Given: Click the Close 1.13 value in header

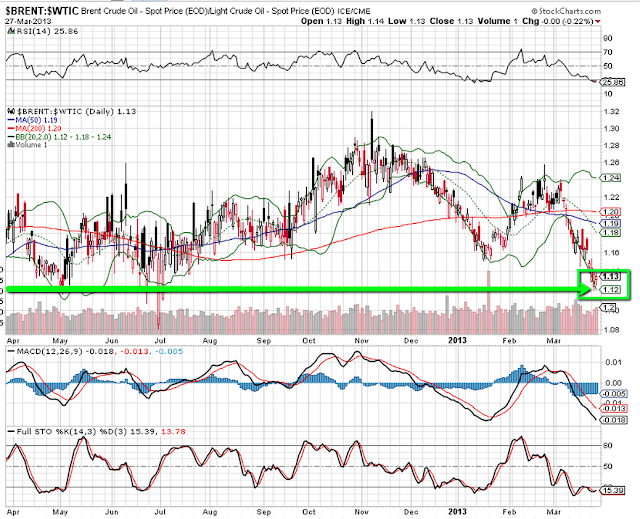Looking at the screenshot, I should [451, 21].
